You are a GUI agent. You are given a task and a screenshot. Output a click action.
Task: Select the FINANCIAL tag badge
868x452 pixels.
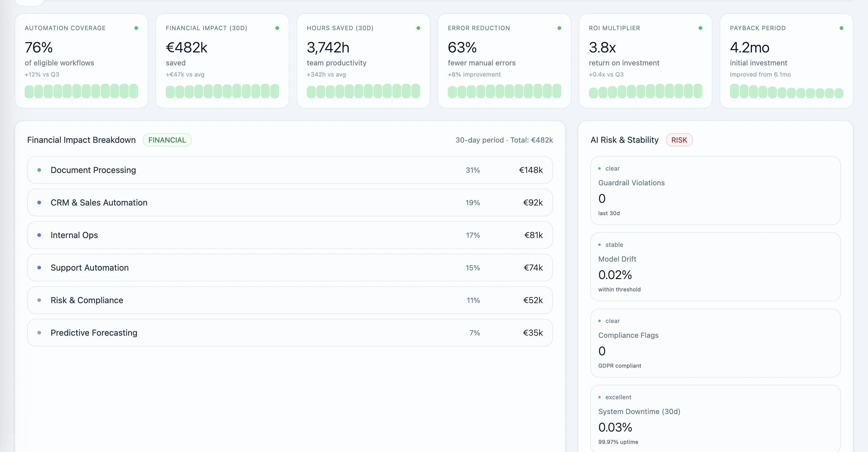167,140
